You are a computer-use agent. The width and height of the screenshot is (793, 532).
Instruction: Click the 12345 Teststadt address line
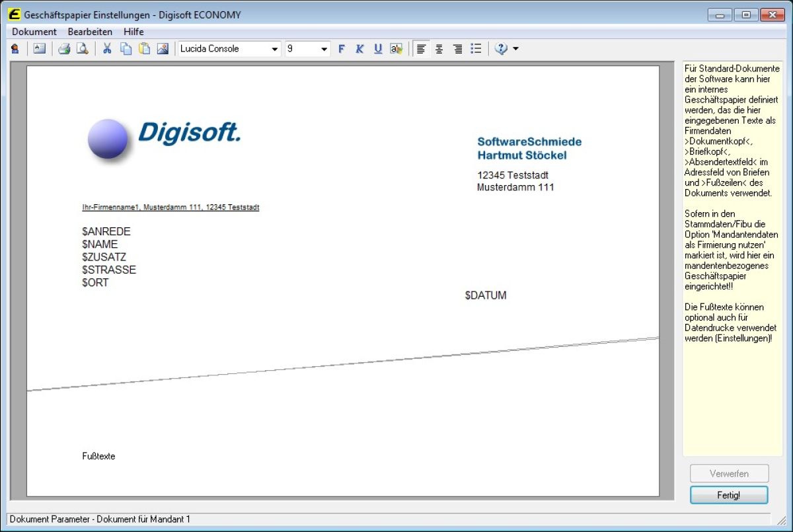click(x=513, y=175)
